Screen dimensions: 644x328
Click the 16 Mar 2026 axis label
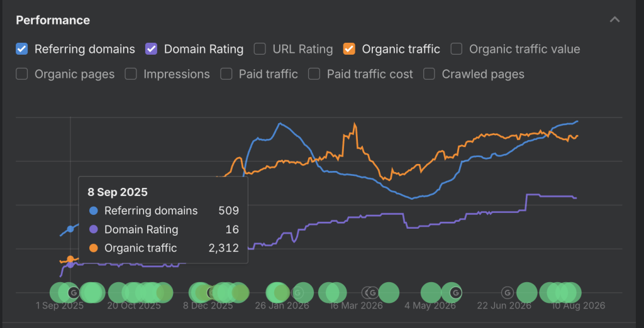[356, 306]
